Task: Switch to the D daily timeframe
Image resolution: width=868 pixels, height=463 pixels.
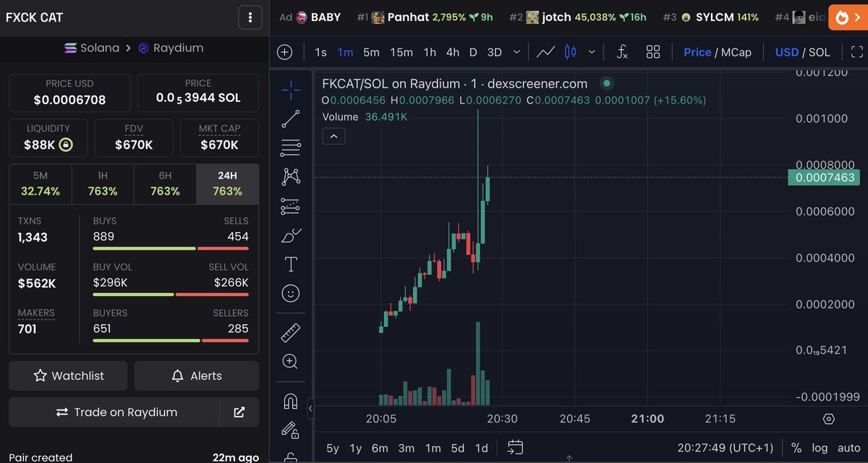Action: 473,52
